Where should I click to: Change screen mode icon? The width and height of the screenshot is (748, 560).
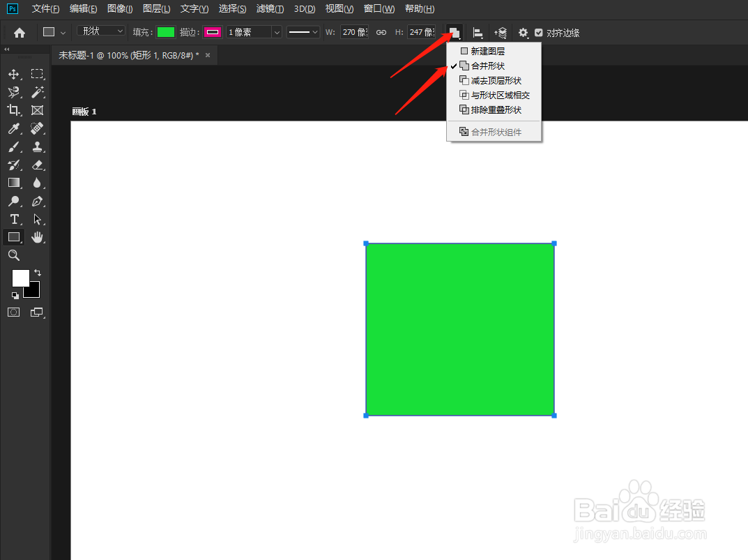(x=37, y=312)
